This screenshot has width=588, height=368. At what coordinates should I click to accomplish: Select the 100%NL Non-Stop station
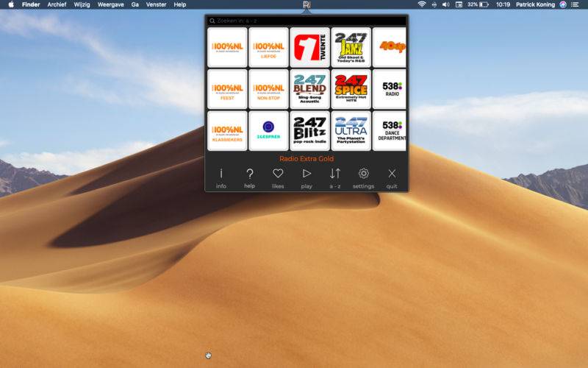pos(268,89)
